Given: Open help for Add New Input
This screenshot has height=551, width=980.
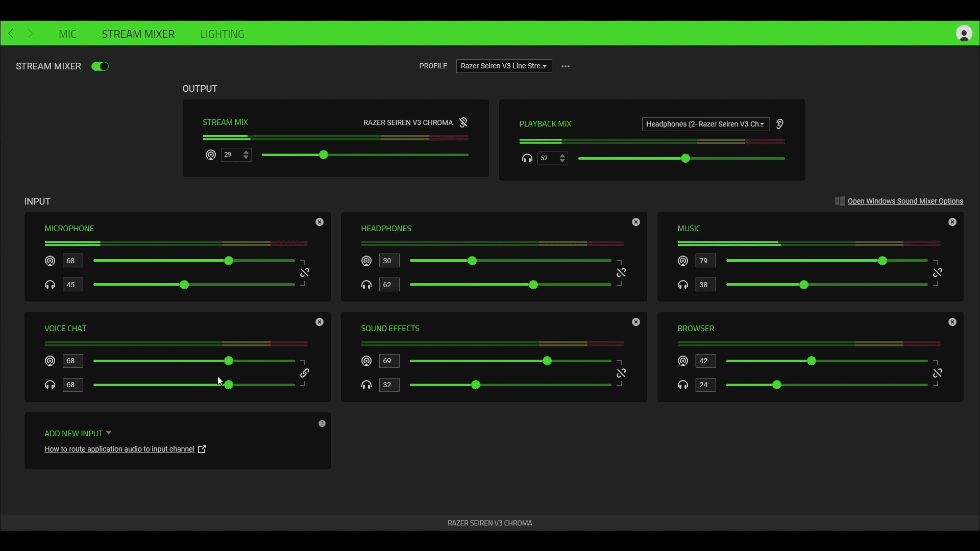Looking at the screenshot, I should click(322, 423).
